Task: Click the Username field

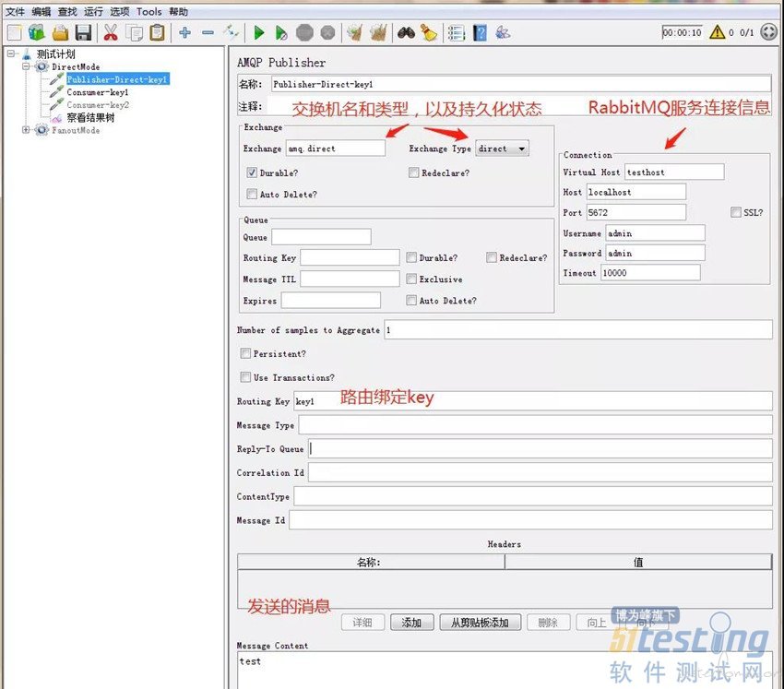Action: point(656,233)
